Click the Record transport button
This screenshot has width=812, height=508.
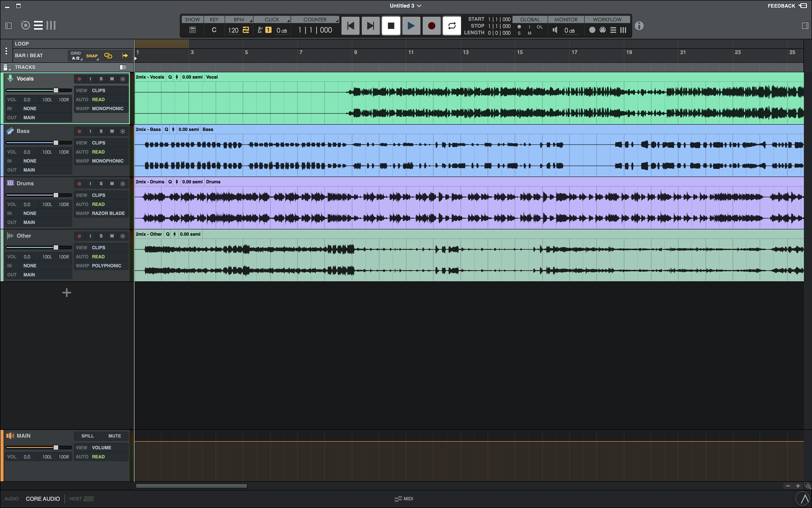[x=431, y=26]
